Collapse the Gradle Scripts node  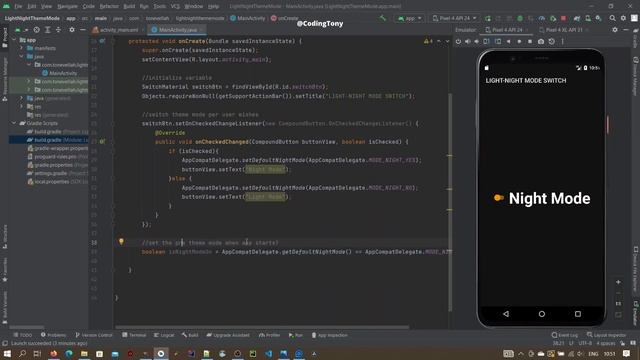click(14, 123)
